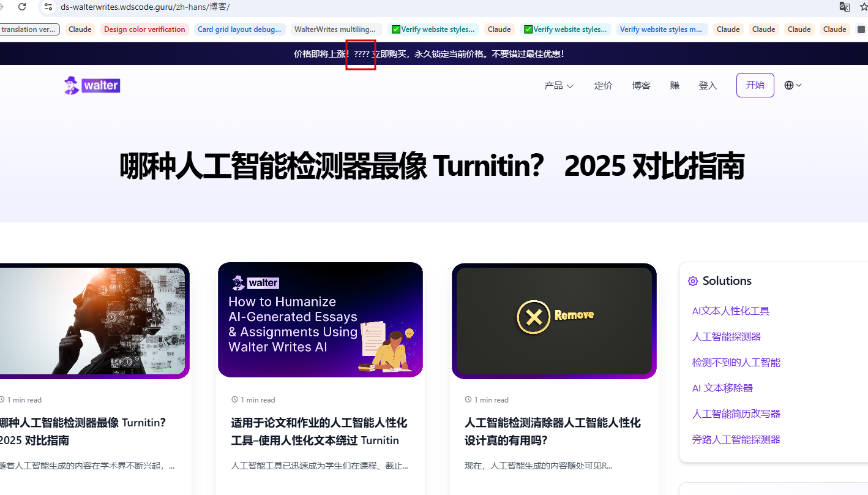Open the '旁路人工智能探测器' solutions link

coord(736,439)
